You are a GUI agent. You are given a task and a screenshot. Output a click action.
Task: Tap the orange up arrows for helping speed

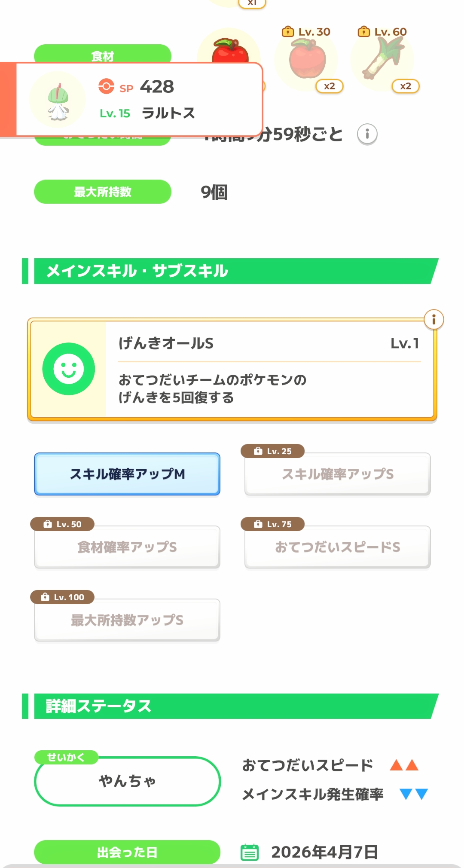(x=404, y=765)
